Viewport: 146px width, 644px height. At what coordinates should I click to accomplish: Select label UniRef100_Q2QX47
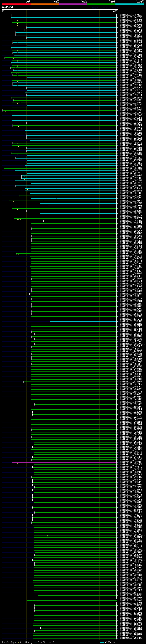(131, 600)
